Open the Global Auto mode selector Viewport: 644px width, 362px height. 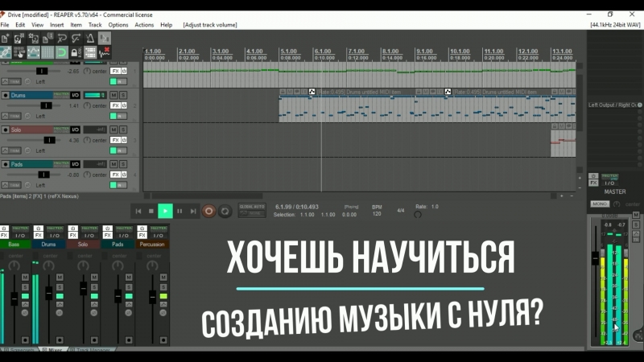pyautogui.click(x=252, y=210)
